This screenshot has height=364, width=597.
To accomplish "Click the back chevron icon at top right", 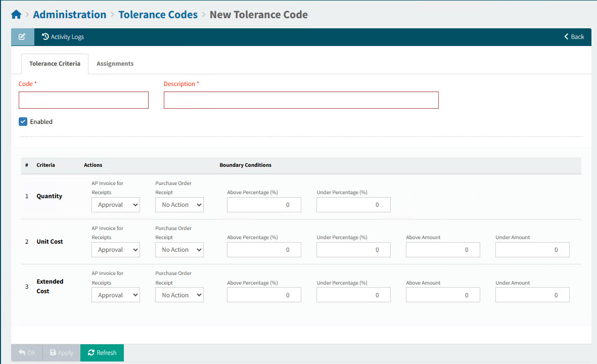I will [566, 36].
